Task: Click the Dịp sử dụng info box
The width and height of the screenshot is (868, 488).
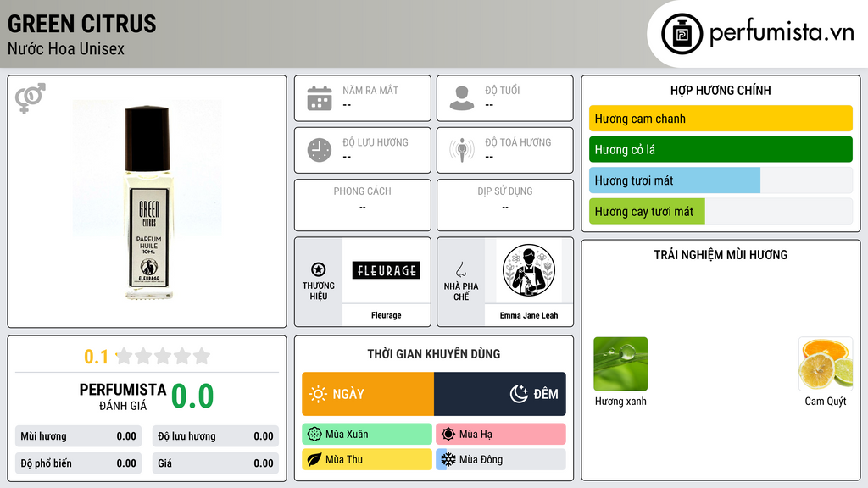Action: click(505, 205)
